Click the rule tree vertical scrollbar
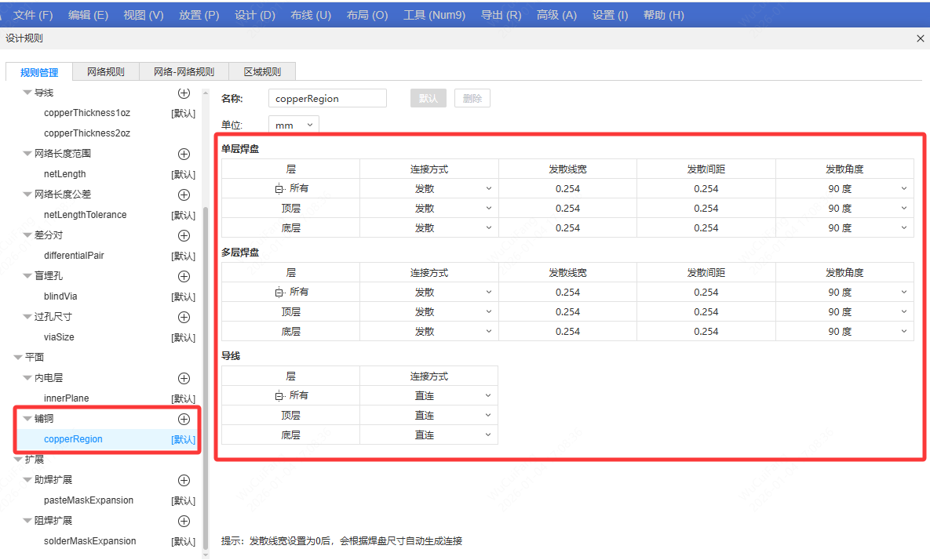The image size is (930, 560). point(206,376)
